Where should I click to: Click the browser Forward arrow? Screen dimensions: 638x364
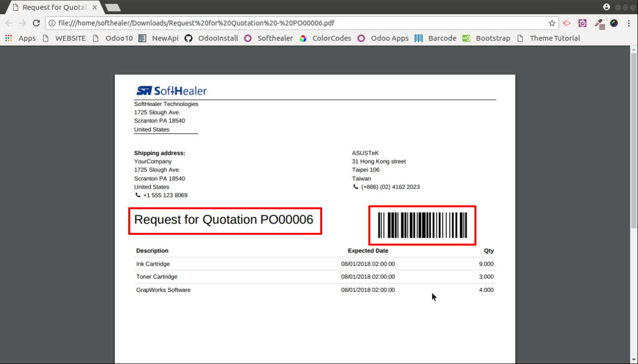23,23
